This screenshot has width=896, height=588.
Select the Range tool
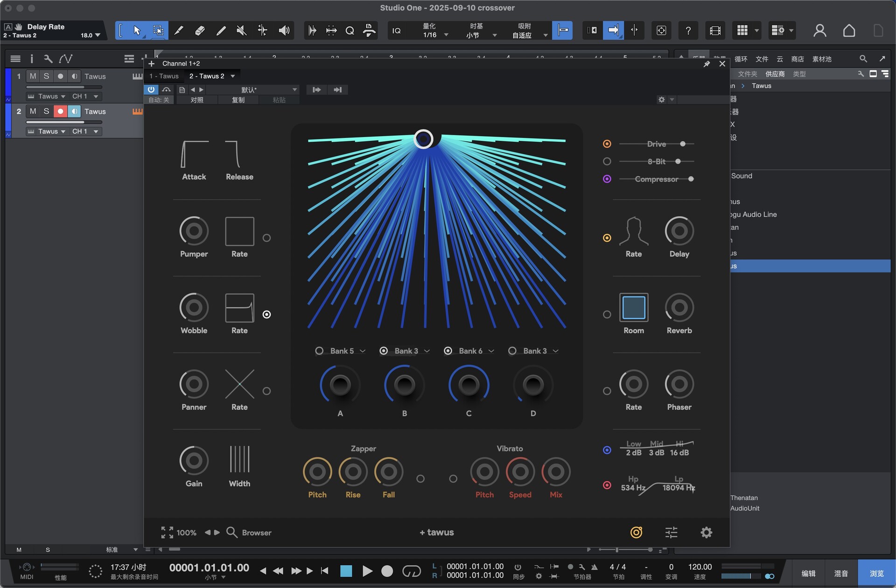tap(158, 31)
